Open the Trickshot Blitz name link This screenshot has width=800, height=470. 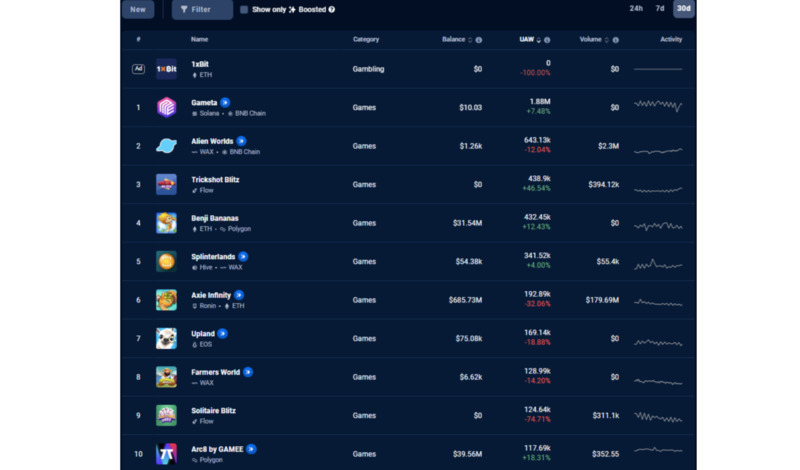(x=215, y=180)
